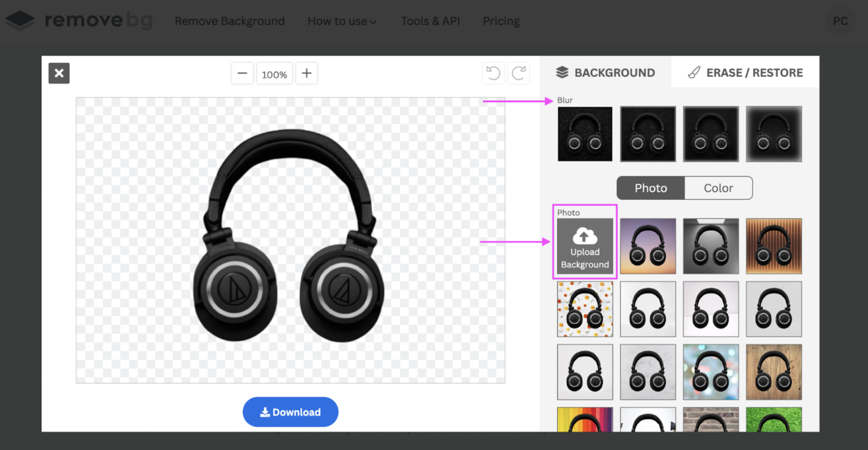Choose the brick wall background

[x=711, y=420]
